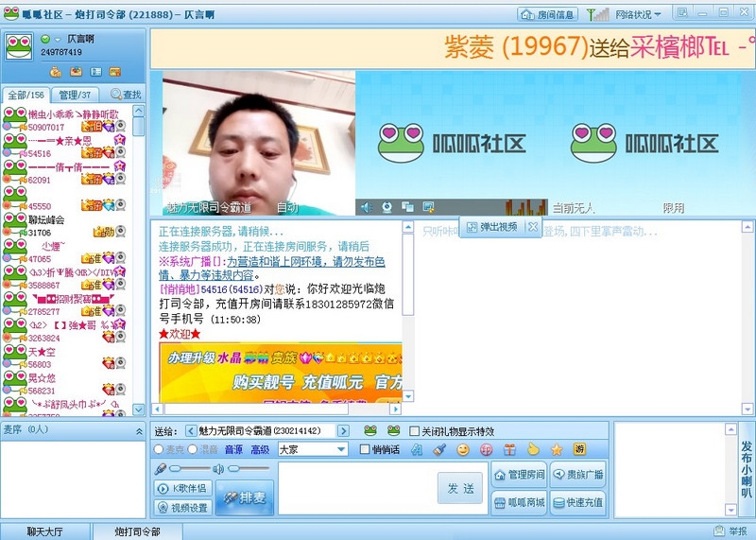Collapse the 麦序 queue panel
Viewport: 756px width, 540px height.
pos(139,431)
